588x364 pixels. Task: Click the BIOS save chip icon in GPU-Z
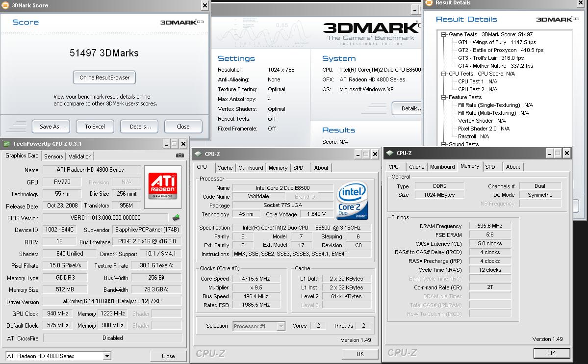[x=176, y=217]
